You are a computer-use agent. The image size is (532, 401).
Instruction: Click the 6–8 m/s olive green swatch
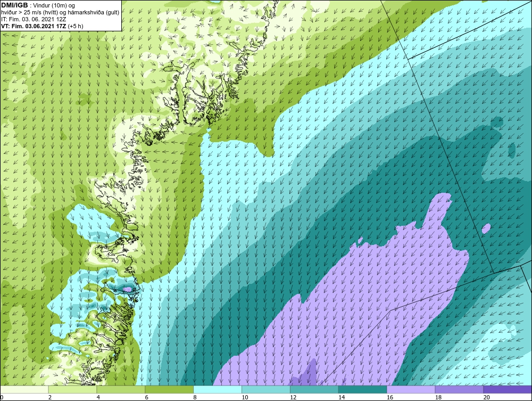(x=169, y=389)
